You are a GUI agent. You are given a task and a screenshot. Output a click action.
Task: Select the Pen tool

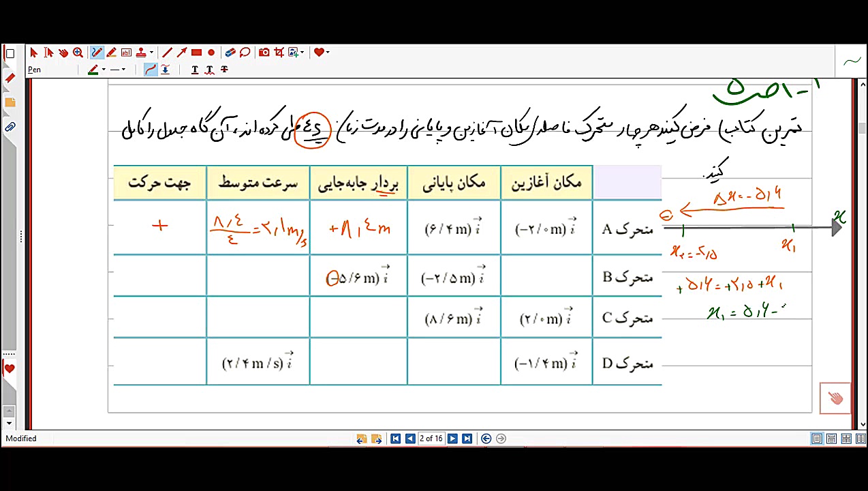96,52
